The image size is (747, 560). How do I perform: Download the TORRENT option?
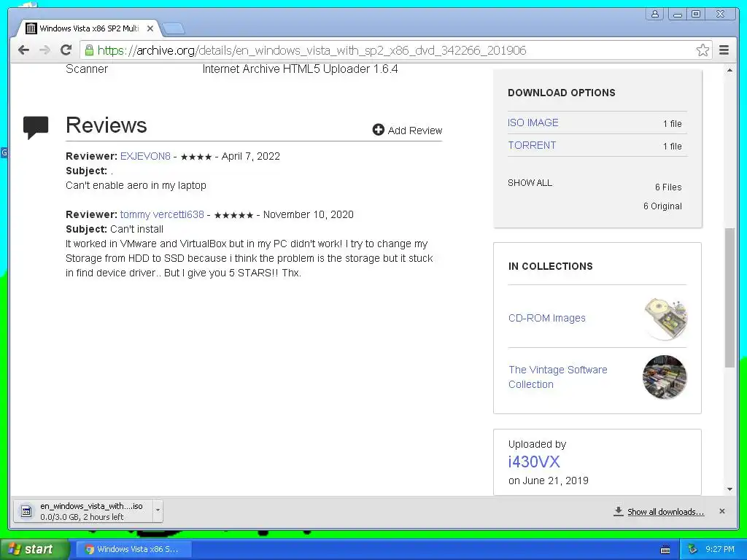(532, 145)
